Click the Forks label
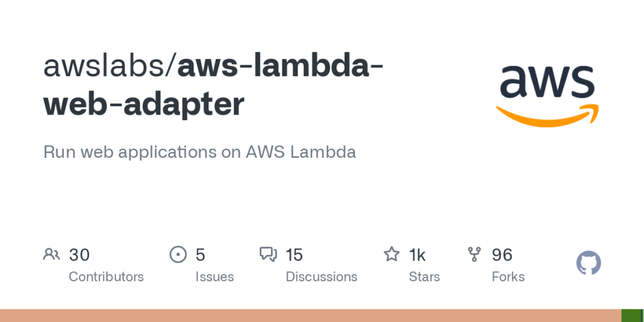644x322 pixels. click(508, 277)
